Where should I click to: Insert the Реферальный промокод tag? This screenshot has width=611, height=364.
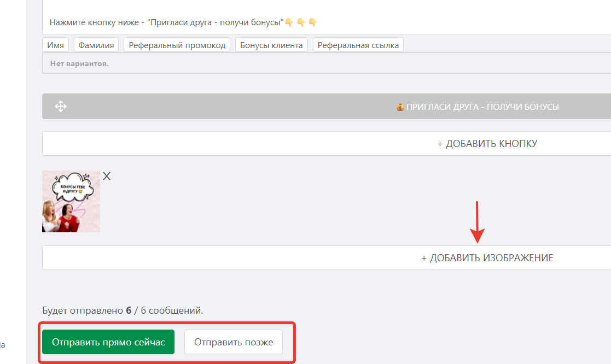click(x=177, y=45)
